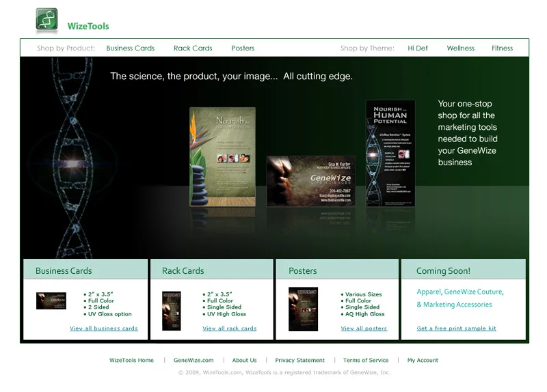Image resolution: width=547 pixels, height=392 pixels.
Task: Click the WizeTools brand name text
Action: [x=88, y=26]
